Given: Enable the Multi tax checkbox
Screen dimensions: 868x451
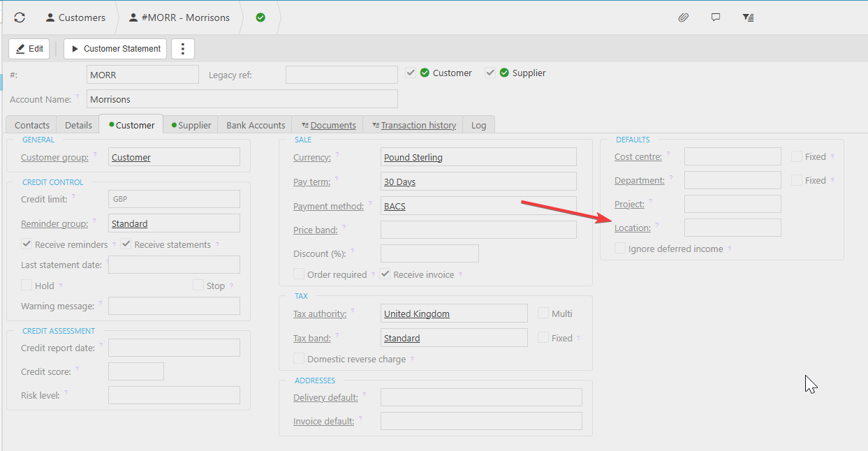Looking at the screenshot, I should [x=543, y=313].
